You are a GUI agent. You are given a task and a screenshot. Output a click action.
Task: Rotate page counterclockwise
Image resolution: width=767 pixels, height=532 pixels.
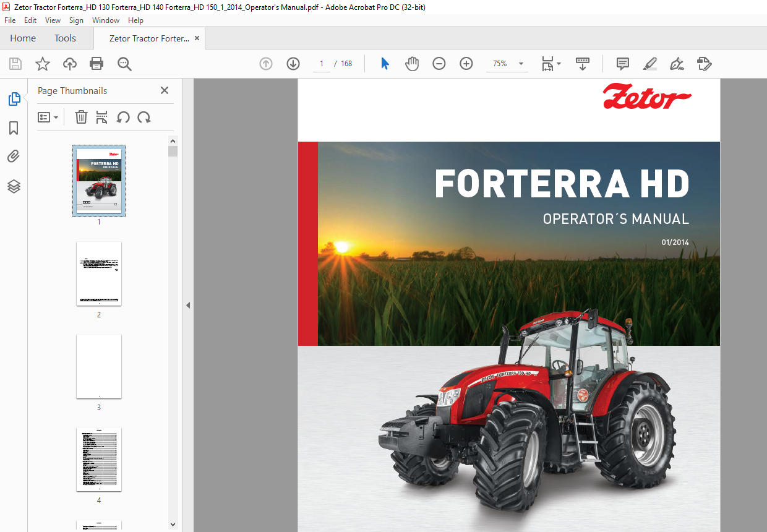pos(123,117)
